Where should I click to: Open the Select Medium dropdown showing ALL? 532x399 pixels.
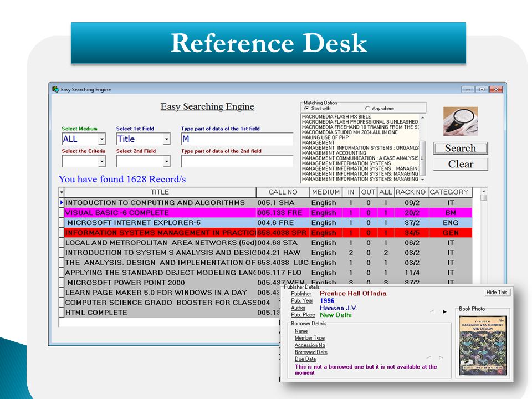point(102,139)
